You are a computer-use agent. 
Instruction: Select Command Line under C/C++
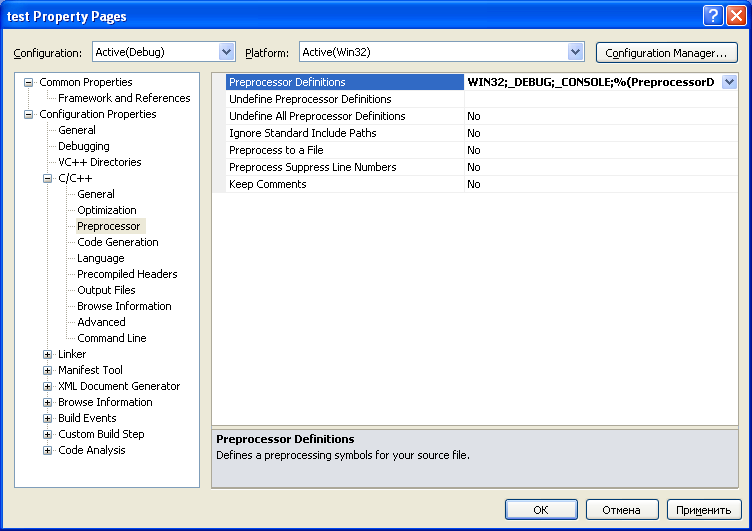click(112, 338)
